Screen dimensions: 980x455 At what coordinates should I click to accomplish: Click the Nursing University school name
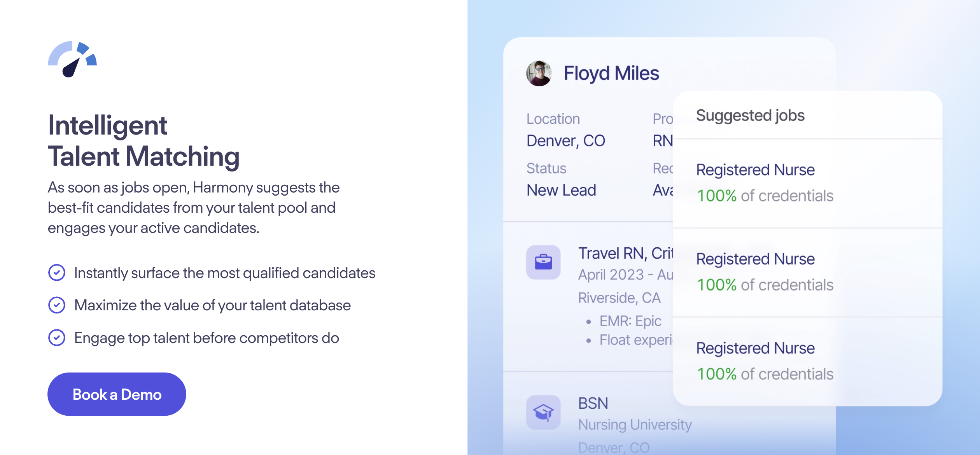click(635, 425)
